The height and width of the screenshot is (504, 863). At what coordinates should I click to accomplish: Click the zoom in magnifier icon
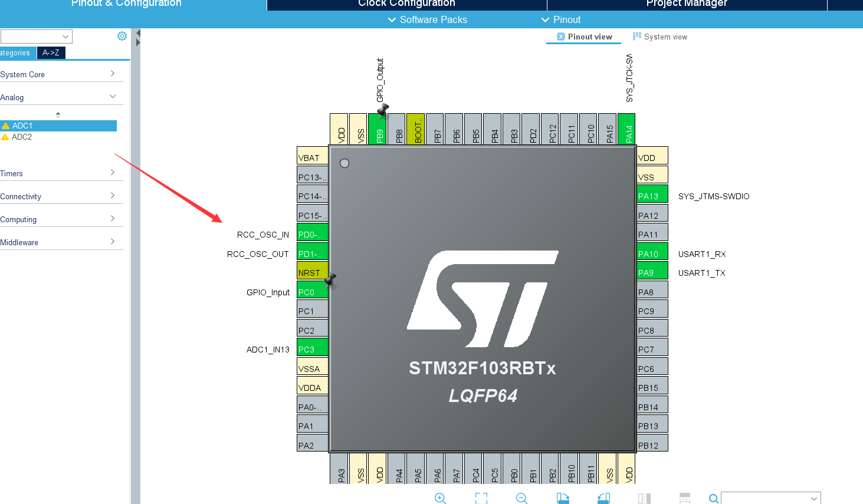point(440,498)
